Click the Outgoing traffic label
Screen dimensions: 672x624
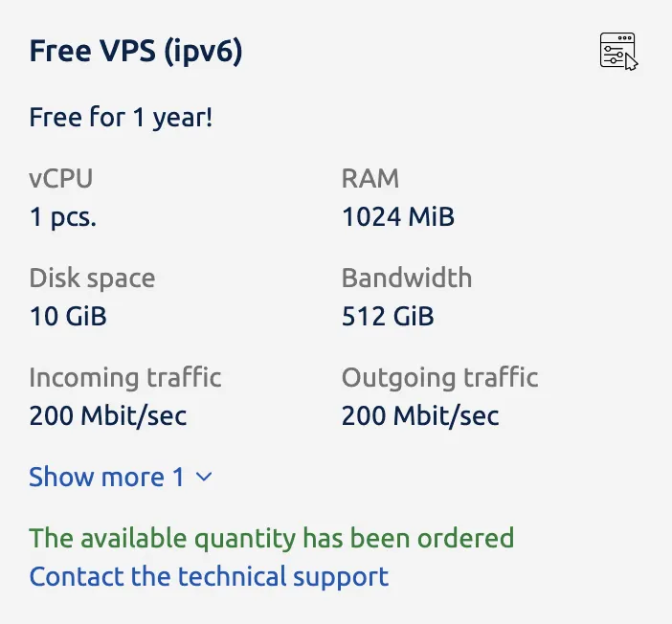[x=440, y=377]
